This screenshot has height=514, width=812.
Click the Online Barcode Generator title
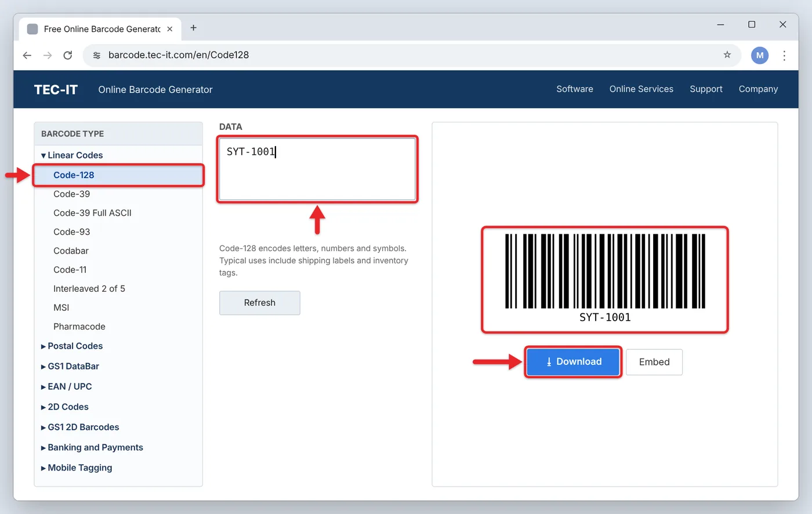155,89
